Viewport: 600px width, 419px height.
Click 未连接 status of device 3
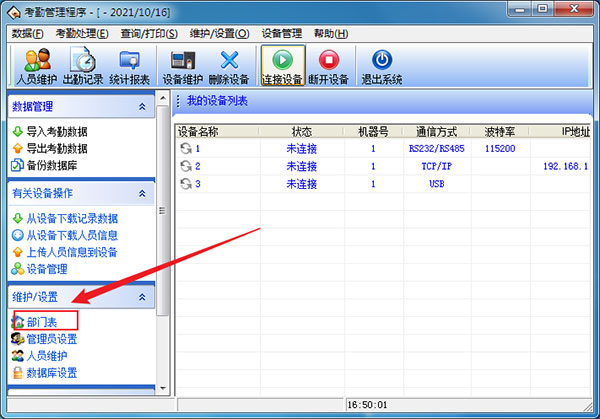pyautogui.click(x=302, y=184)
